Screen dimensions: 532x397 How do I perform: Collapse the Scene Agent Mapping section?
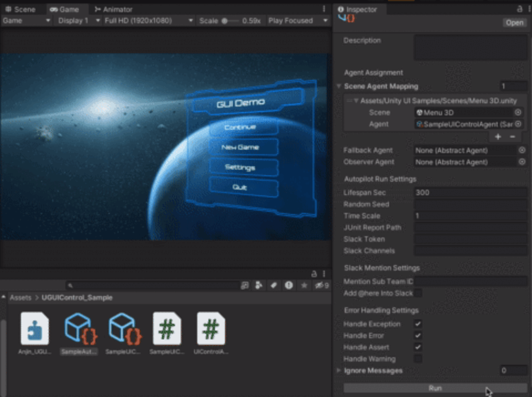click(339, 86)
